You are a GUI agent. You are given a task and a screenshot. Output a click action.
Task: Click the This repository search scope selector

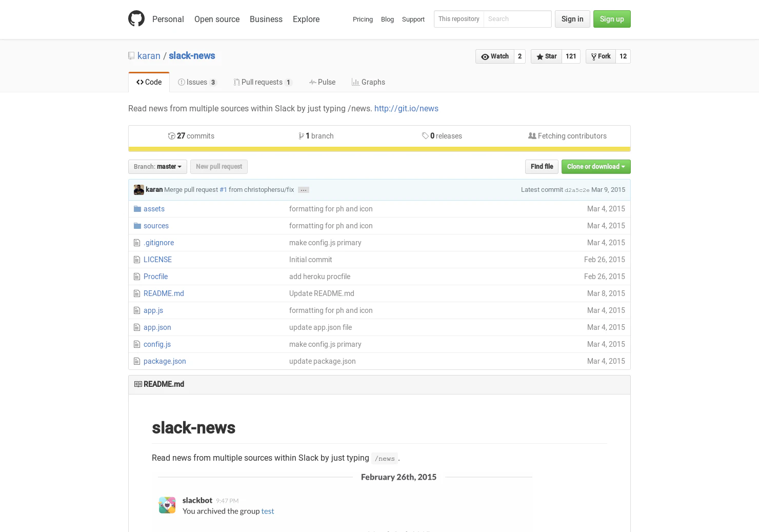[x=459, y=19]
